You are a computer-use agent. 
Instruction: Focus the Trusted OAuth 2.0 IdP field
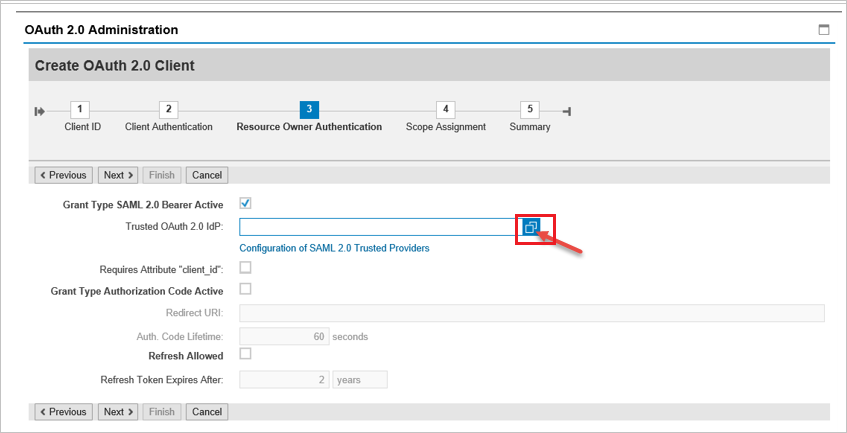pyautogui.click(x=378, y=227)
